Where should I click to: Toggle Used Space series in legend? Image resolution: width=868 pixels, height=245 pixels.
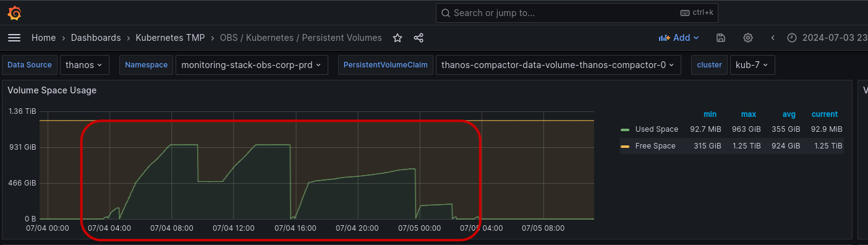coord(657,129)
